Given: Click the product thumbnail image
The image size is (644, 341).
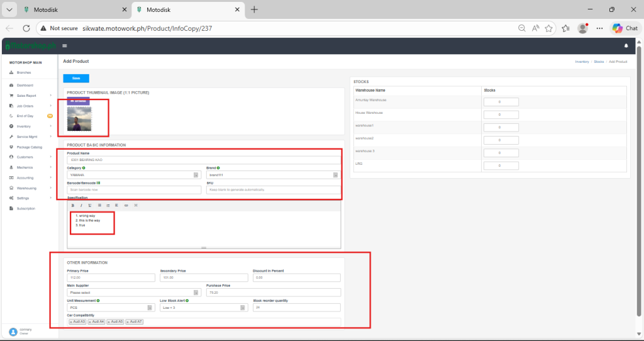Looking at the screenshot, I should [79, 119].
